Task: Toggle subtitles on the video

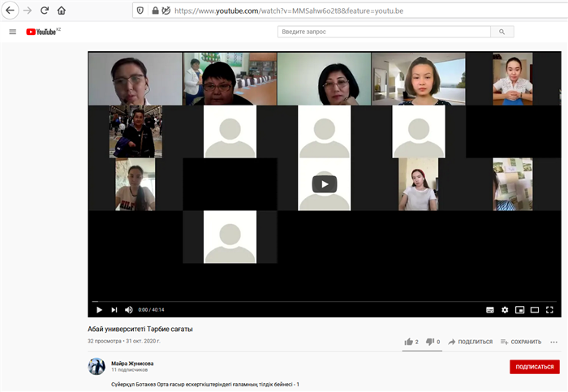Action: coord(490,309)
